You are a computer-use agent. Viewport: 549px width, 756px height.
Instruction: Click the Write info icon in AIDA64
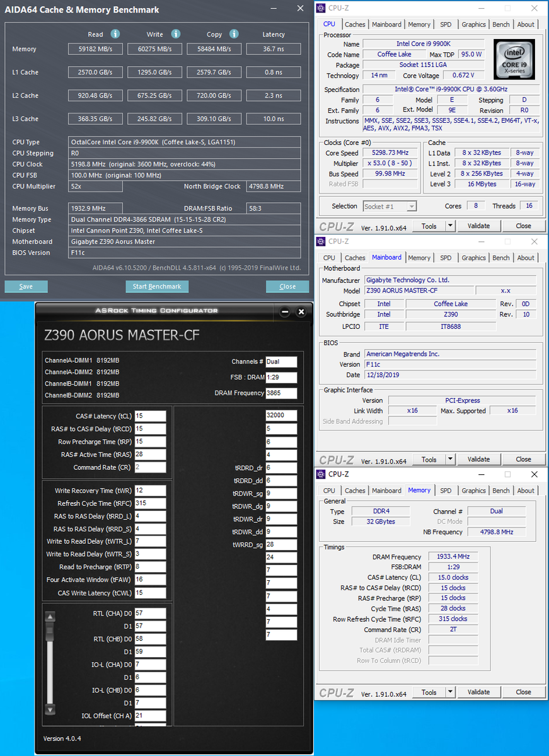[x=176, y=34]
